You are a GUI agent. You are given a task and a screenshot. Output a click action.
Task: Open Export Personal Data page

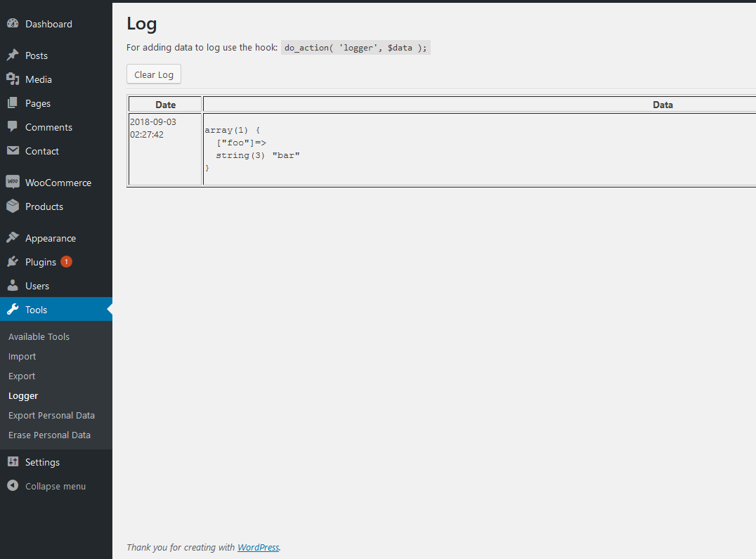tap(51, 415)
